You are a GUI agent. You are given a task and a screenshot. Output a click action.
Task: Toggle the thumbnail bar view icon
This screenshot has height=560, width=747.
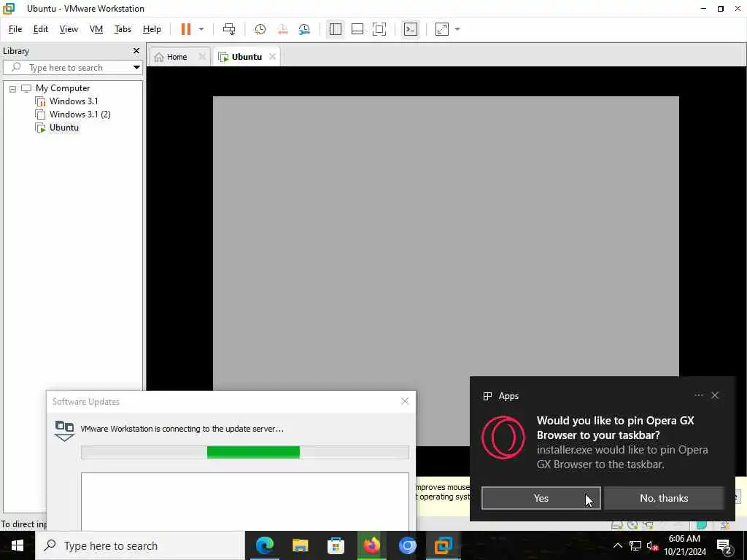(357, 29)
